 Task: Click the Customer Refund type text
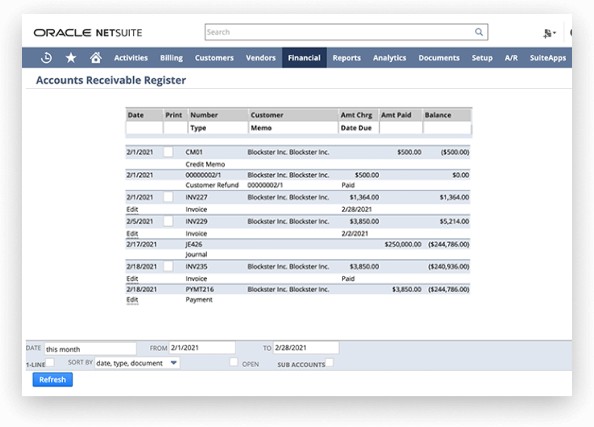pos(212,185)
